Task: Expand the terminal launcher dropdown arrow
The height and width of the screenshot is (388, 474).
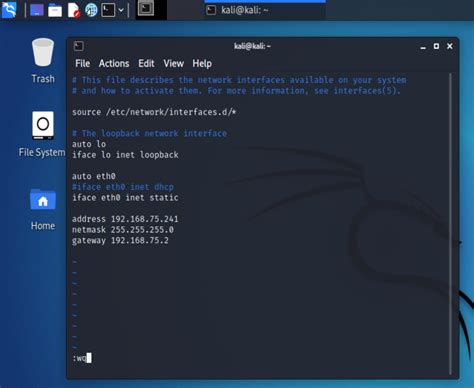Action: tap(121, 10)
